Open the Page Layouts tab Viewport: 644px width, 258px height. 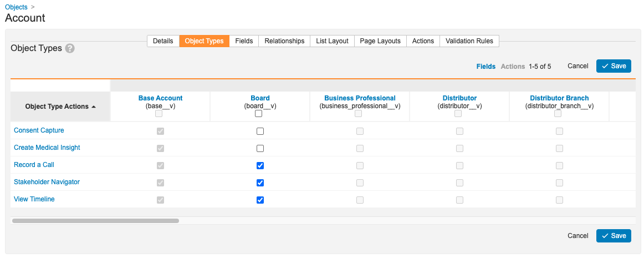(380, 41)
